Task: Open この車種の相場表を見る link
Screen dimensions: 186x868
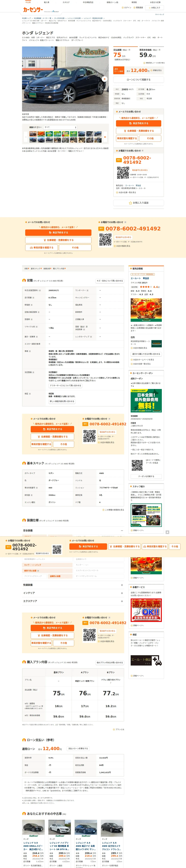Action: click(x=113, y=510)
